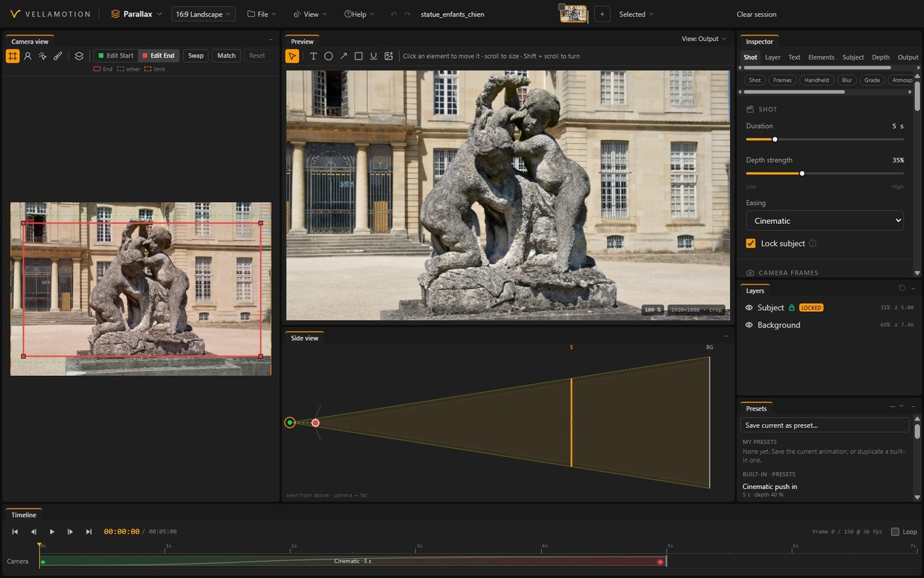Click the Lock subject info icon
This screenshot has height=578, width=924.
tap(812, 243)
